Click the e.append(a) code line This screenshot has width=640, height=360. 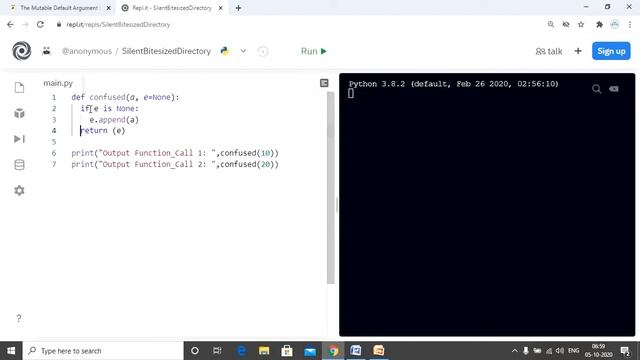click(114, 120)
